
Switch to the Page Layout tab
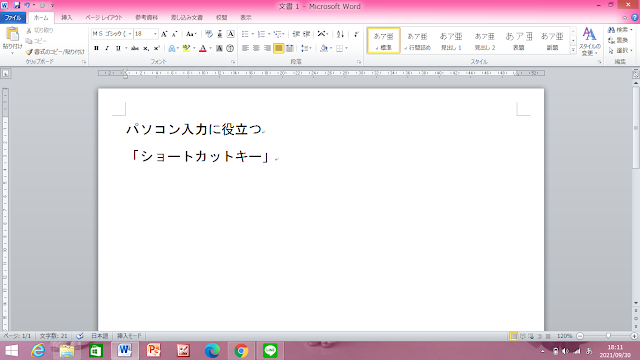click(104, 18)
